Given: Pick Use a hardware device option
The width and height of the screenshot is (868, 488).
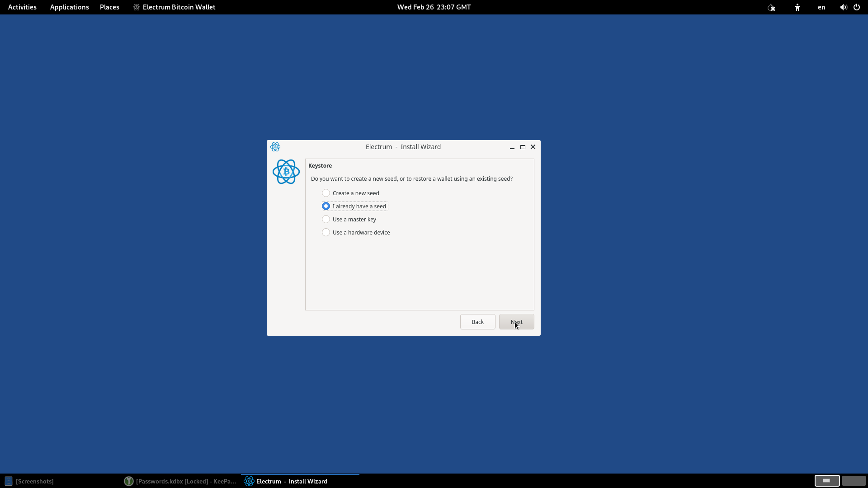Looking at the screenshot, I should click(x=326, y=232).
